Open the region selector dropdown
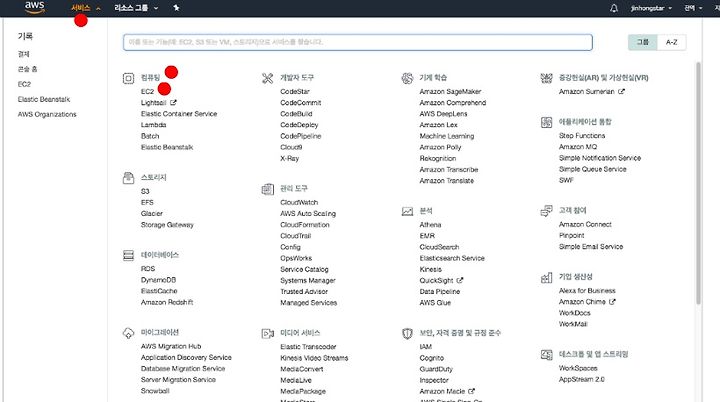Screen dimensions: 720x402 coord(693,8)
